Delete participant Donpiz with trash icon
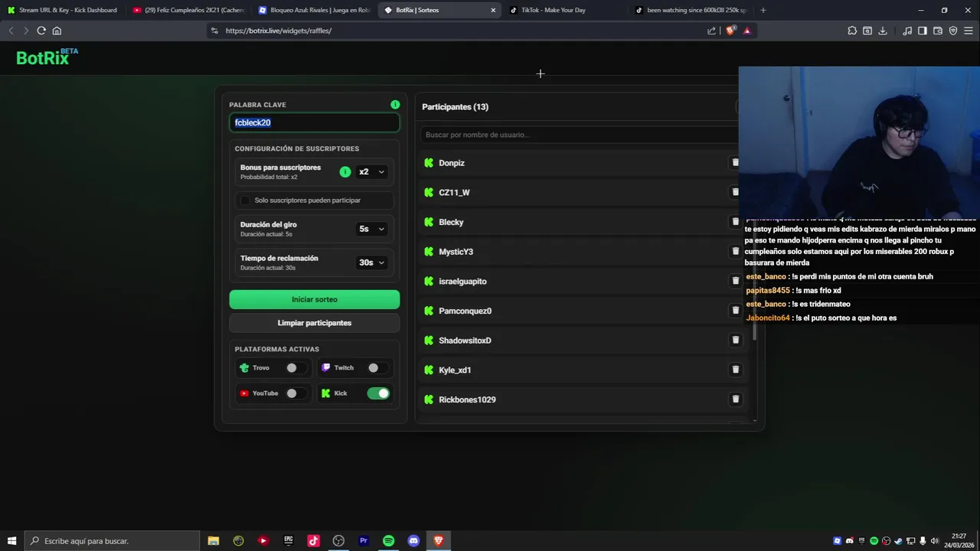Viewport: 980px width, 551px height. click(x=735, y=162)
